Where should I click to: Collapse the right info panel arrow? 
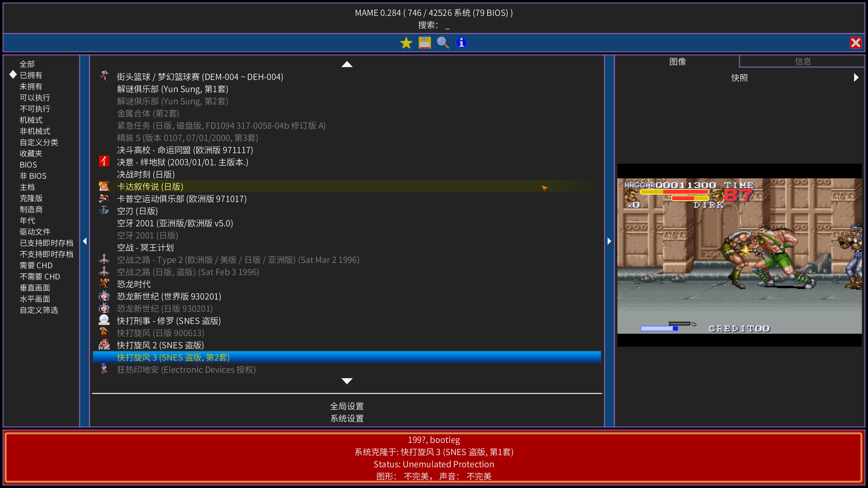(609, 241)
